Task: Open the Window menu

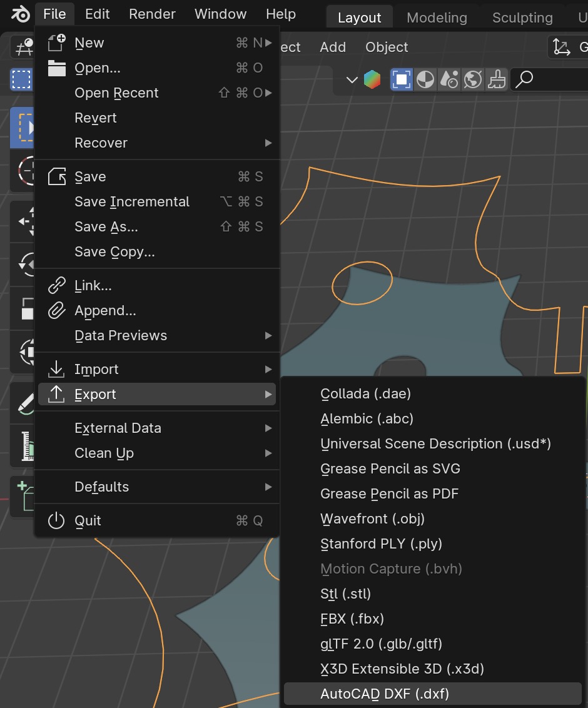Action: click(x=220, y=14)
